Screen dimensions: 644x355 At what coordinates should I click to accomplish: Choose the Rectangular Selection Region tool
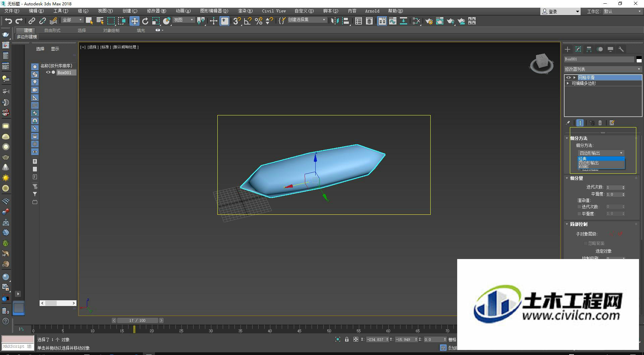[111, 21]
